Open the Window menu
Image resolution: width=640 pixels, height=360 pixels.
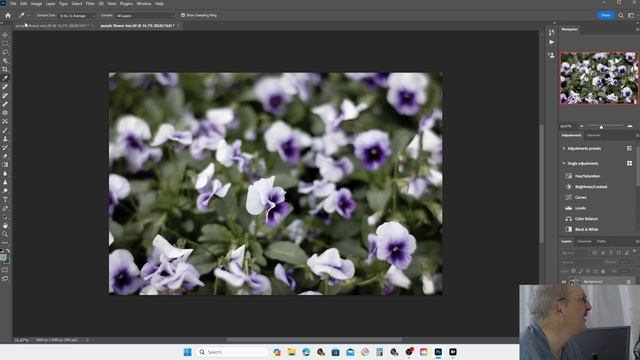144,4
